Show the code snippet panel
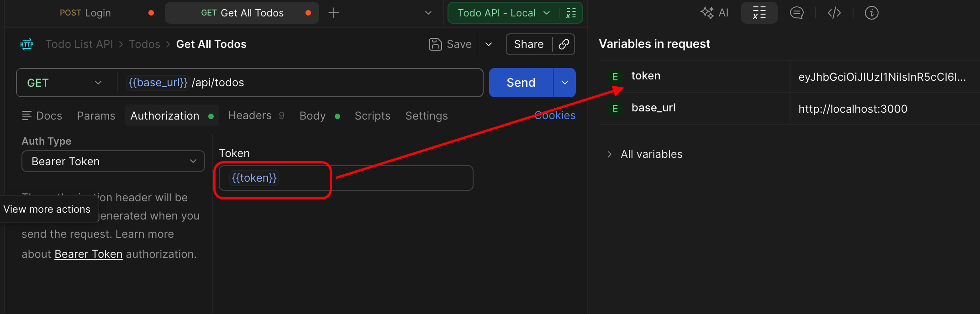980x314 pixels. coord(834,13)
